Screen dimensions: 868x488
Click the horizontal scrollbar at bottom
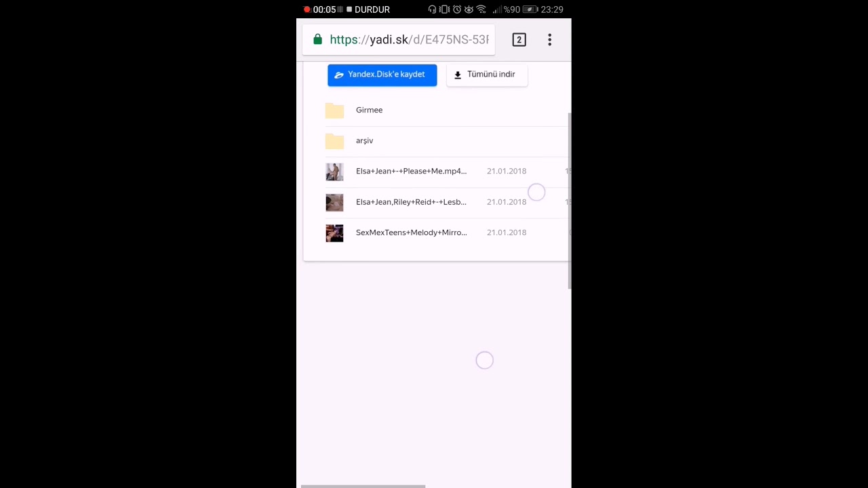click(x=363, y=486)
